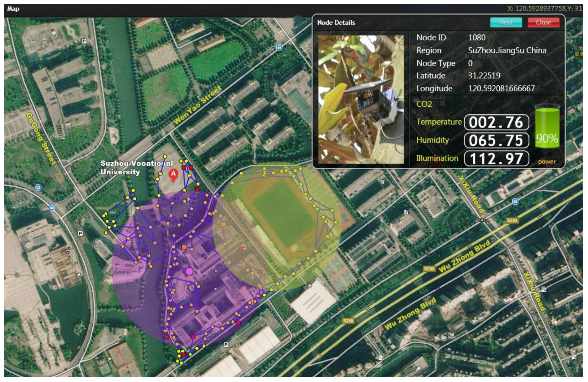This screenshot has height=382, width=588.
Task: Show the next node details
Action: click(x=506, y=22)
